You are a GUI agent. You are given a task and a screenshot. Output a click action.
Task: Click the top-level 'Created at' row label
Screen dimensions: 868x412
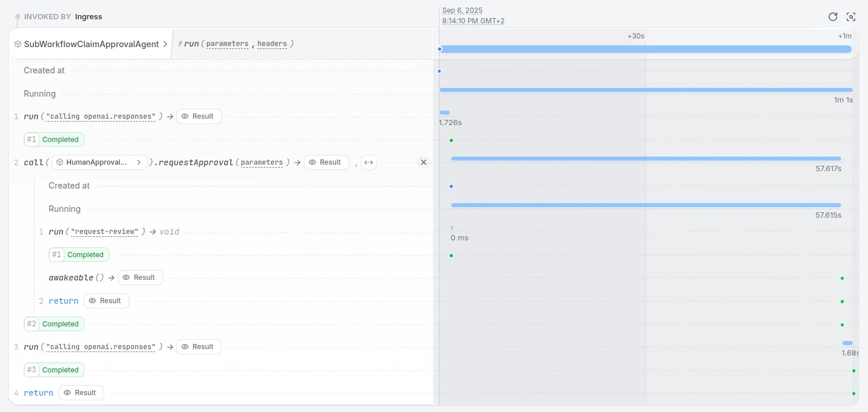(44, 70)
